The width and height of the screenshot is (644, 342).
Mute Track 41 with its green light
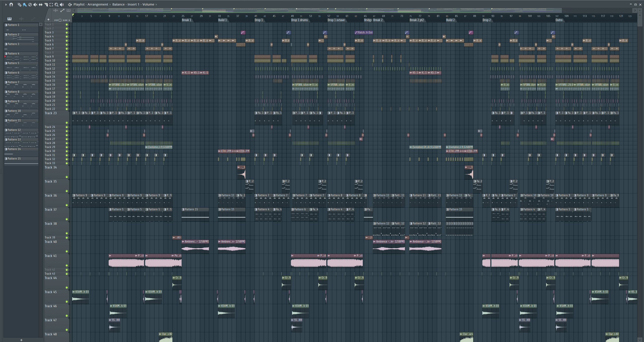[67, 266]
